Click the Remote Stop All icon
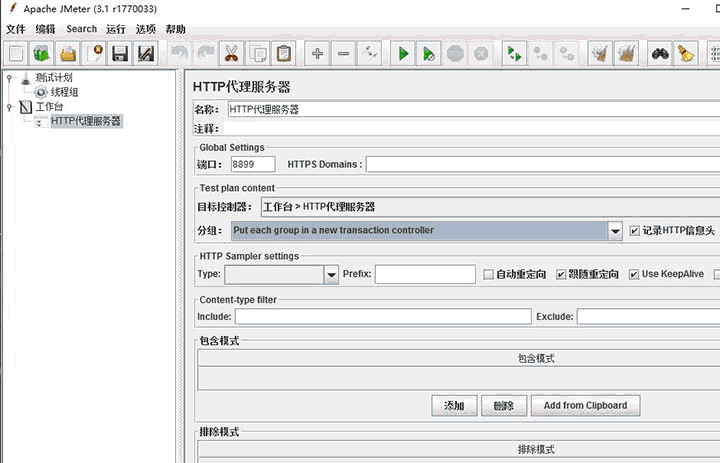 pos(540,54)
